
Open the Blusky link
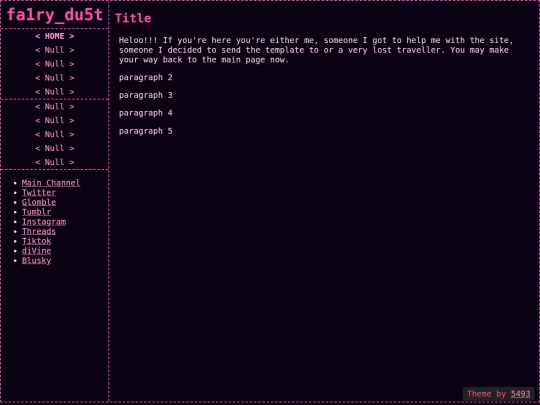tap(36, 260)
